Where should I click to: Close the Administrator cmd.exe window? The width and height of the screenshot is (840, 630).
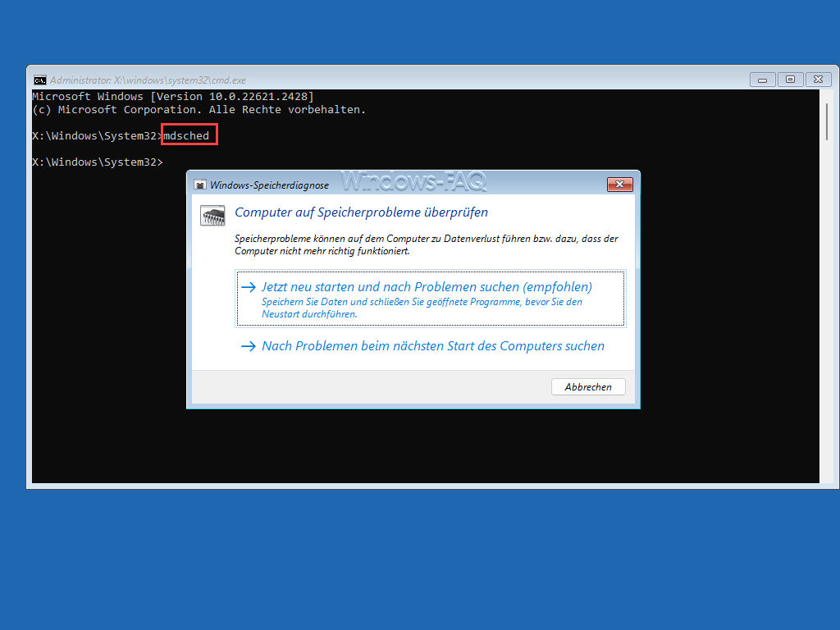818,80
